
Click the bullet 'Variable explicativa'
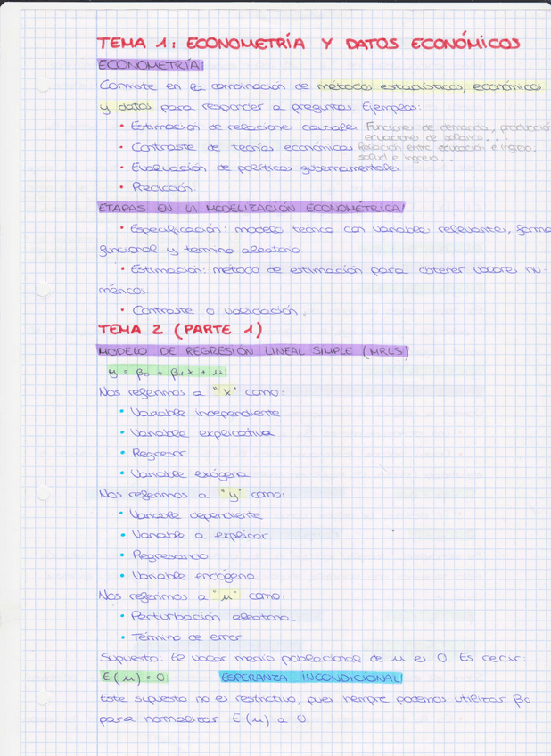click(197, 433)
